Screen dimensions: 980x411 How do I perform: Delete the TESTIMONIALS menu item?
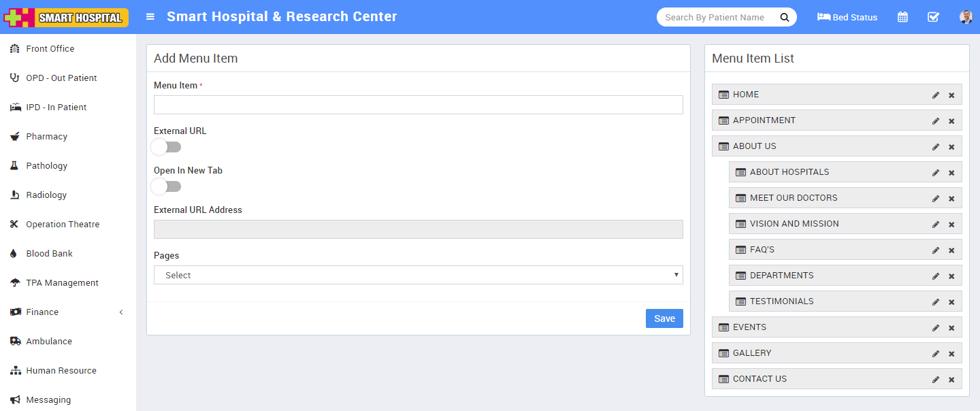(951, 302)
